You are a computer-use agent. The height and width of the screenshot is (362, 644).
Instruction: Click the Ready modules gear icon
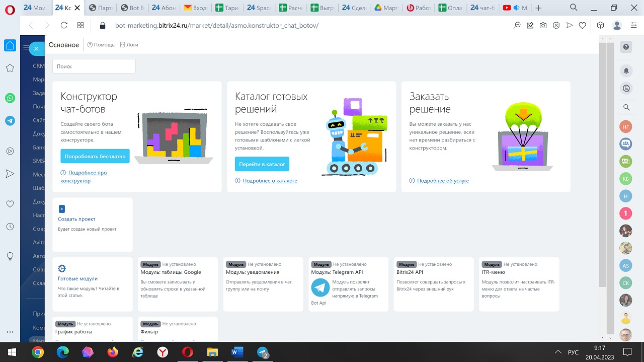pyautogui.click(x=62, y=269)
